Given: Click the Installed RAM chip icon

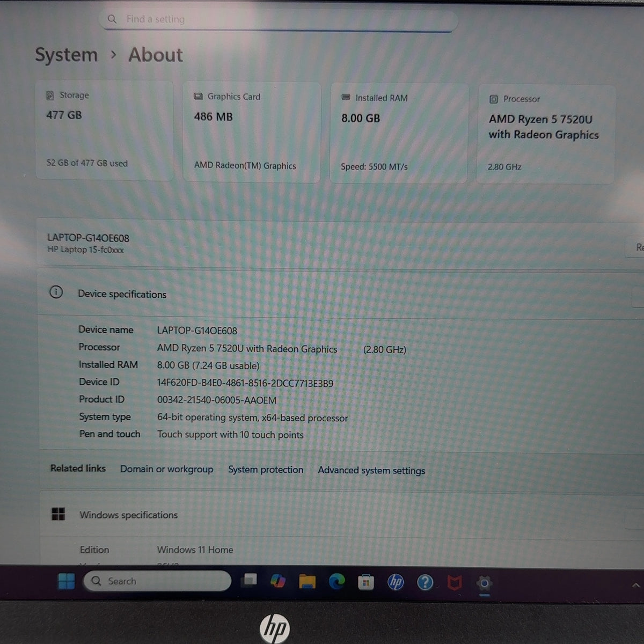Looking at the screenshot, I should (346, 98).
